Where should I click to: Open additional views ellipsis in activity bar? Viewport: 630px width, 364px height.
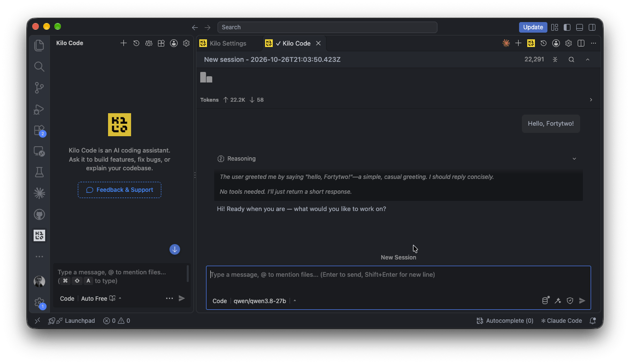coord(39,257)
